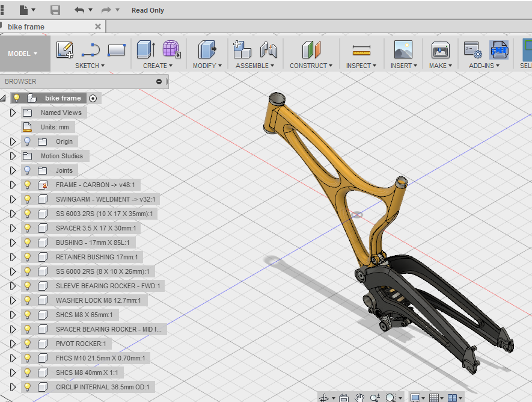This screenshot has height=402, width=532.
Task: Click the Undo arrow
Action: pyautogui.click(x=79, y=10)
